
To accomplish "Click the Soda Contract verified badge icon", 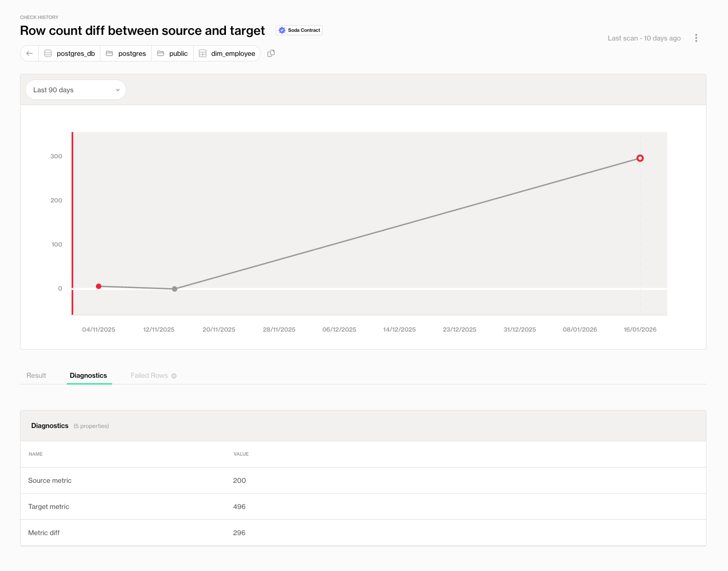I will tap(282, 30).
